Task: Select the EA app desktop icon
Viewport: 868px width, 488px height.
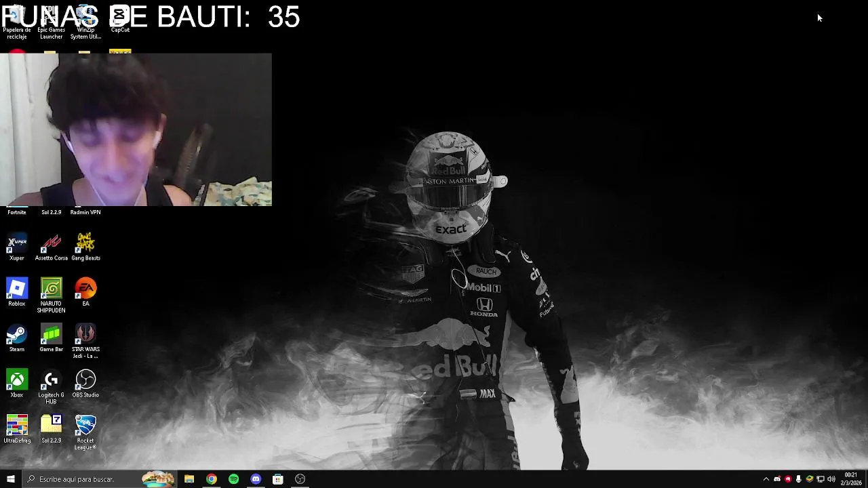Action: tap(85, 293)
